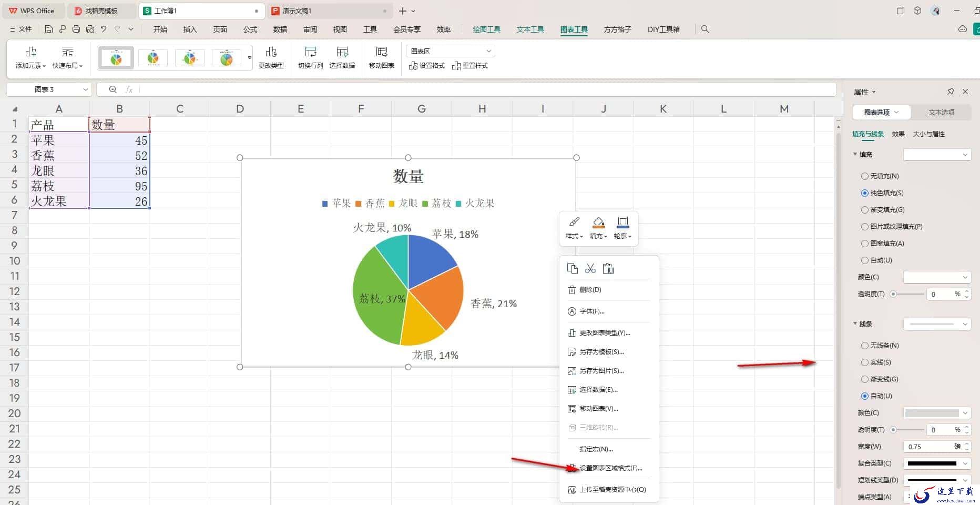Select Solid Line radio option

coord(865,362)
